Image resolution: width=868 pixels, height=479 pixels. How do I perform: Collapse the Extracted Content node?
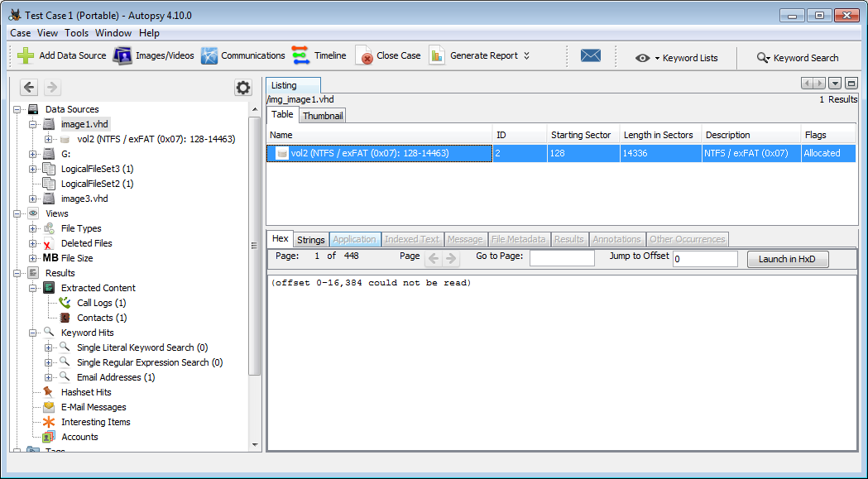point(33,288)
